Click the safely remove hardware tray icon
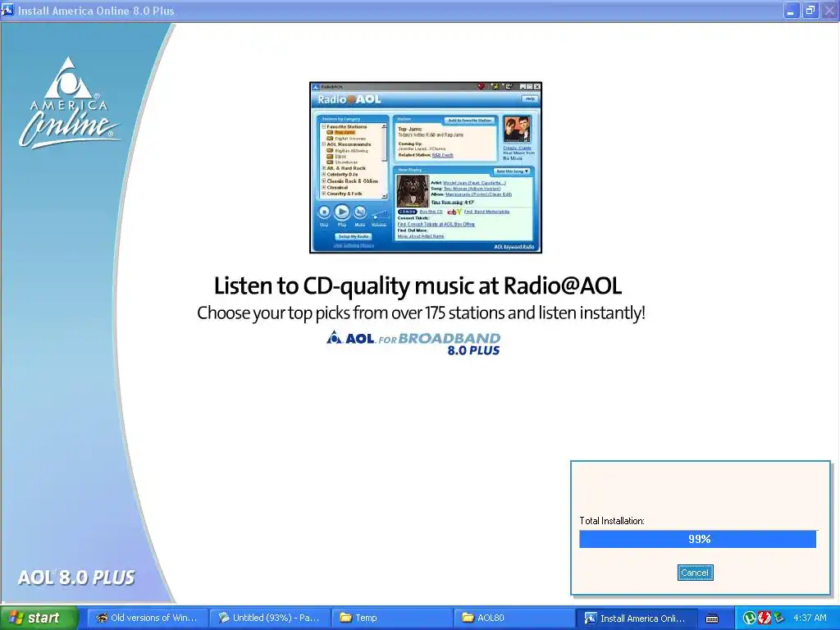The height and width of the screenshot is (630, 840). pos(778,618)
